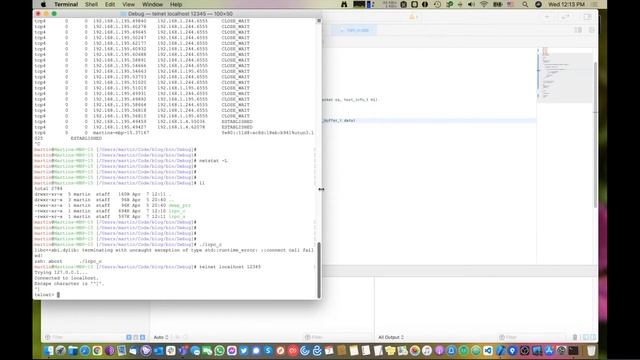This screenshot has width=640, height=360.
Task: Click the date and time Wed 12:13 PM
Action: (x=567, y=4)
